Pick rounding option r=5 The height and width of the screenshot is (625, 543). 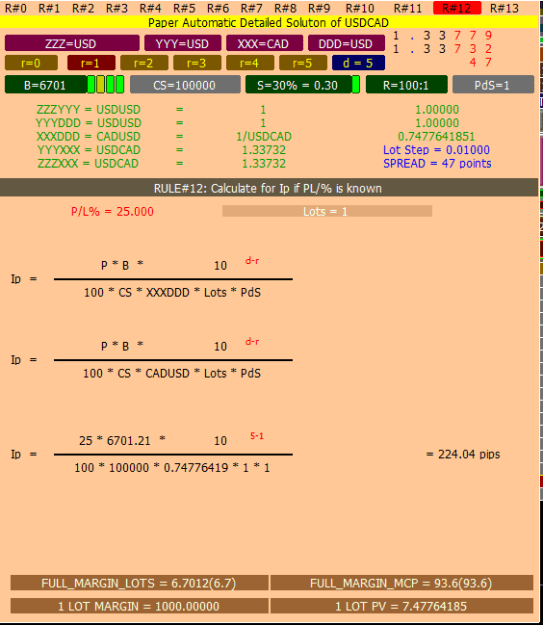pyautogui.click(x=303, y=63)
